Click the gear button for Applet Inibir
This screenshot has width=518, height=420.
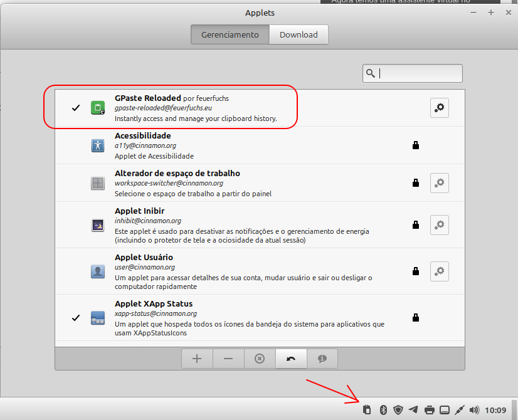[x=440, y=224]
